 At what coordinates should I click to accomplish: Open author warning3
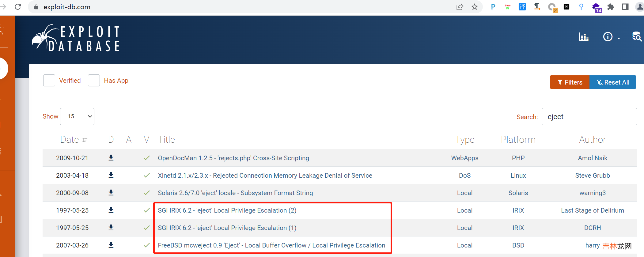click(593, 193)
